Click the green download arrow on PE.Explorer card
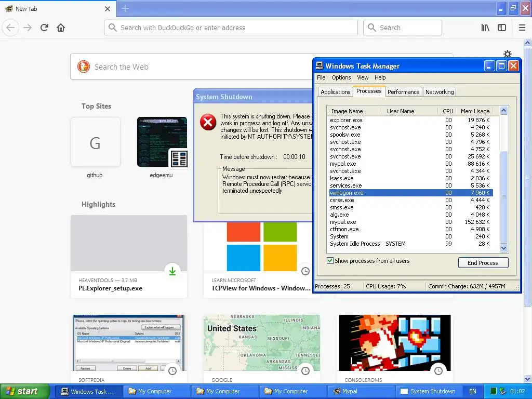The height and width of the screenshot is (399, 532). pyautogui.click(x=172, y=271)
